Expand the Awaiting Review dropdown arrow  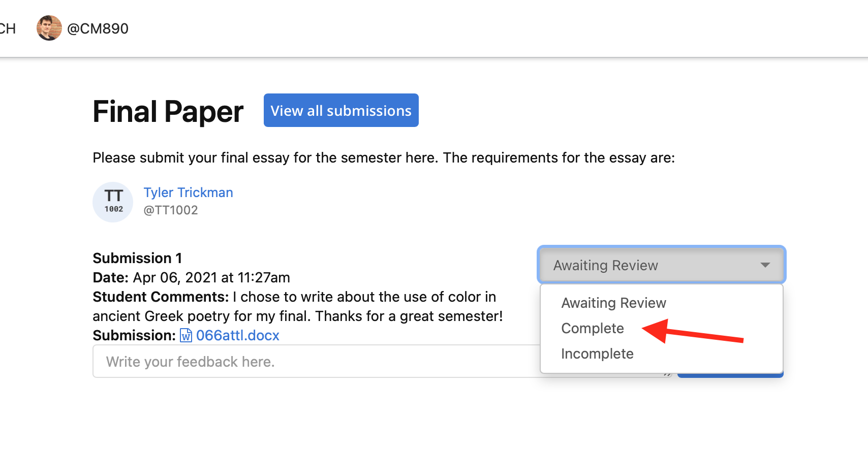(x=765, y=265)
